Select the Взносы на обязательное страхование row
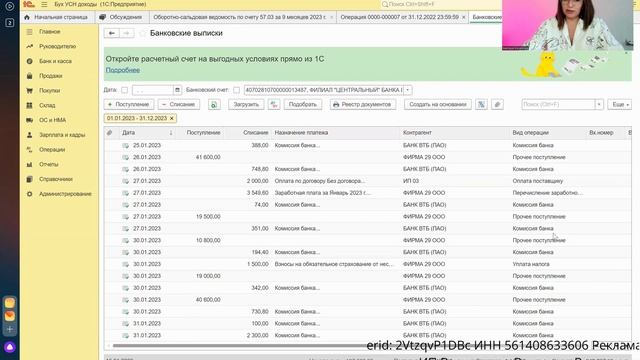The height and width of the screenshot is (360, 640). point(367,264)
